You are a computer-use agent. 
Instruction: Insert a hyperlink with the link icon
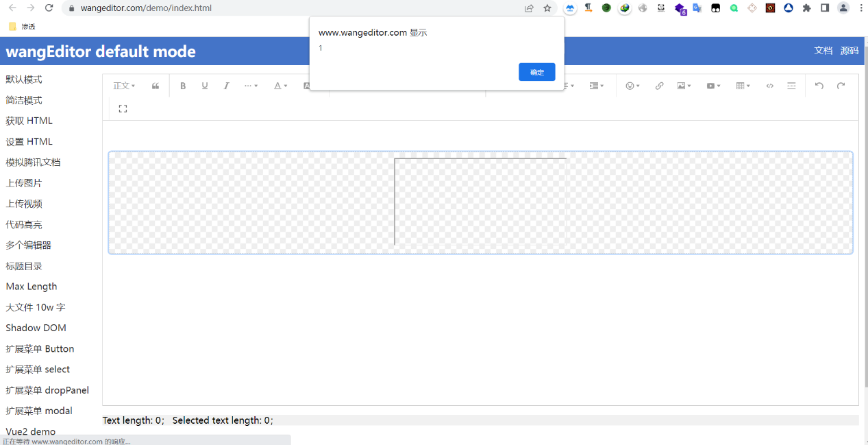tap(659, 86)
